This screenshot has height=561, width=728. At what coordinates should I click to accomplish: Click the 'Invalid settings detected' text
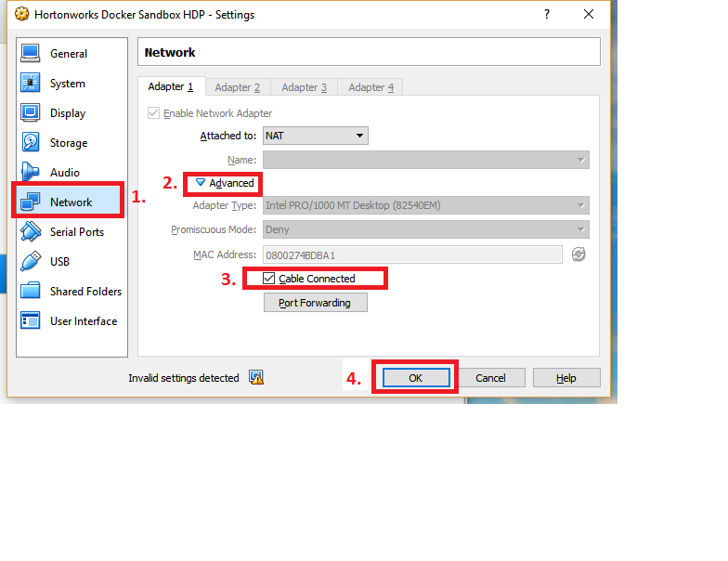[x=184, y=378]
